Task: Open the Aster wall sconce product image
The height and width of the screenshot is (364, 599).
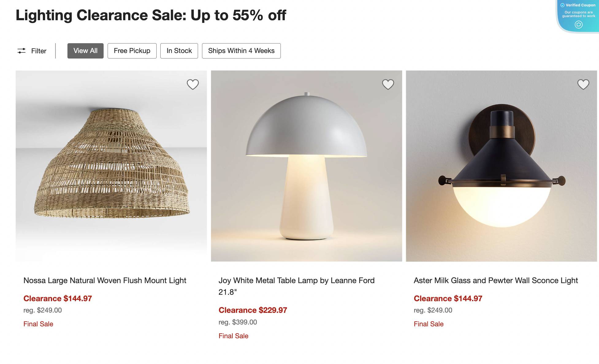Action: 502,166
